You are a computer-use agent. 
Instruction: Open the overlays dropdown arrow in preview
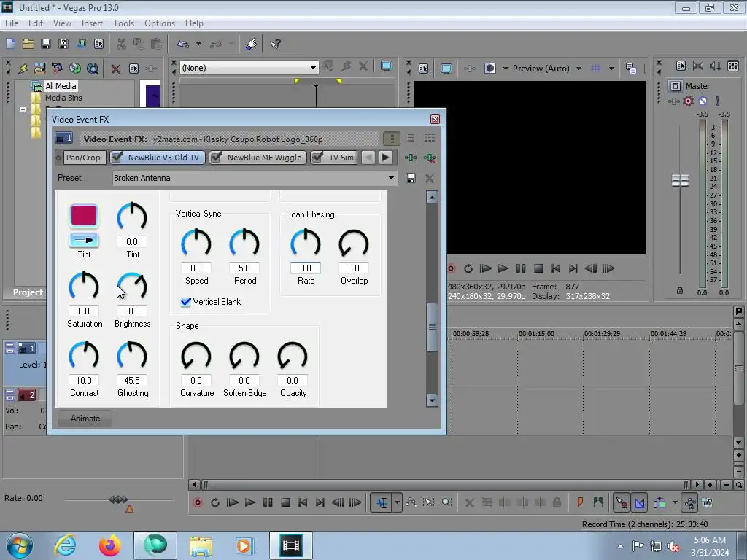pyautogui.click(x=611, y=69)
